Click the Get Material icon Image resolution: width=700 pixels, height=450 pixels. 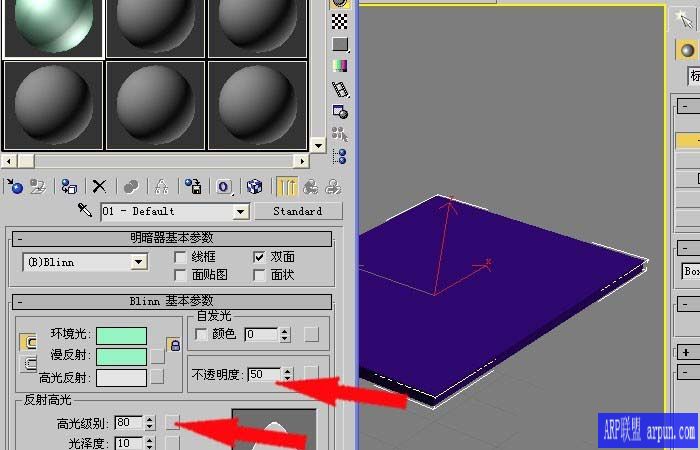15,186
